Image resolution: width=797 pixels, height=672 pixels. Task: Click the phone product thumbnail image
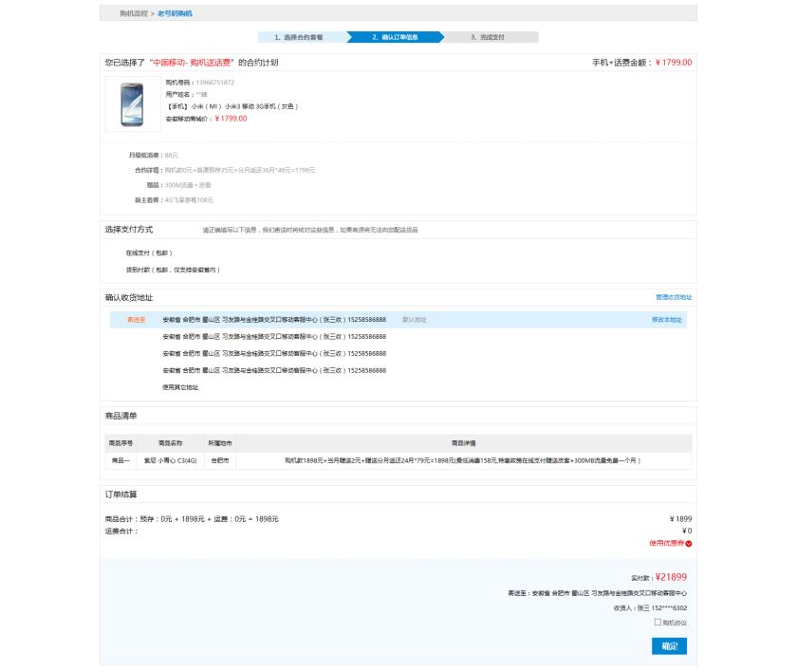click(x=132, y=104)
